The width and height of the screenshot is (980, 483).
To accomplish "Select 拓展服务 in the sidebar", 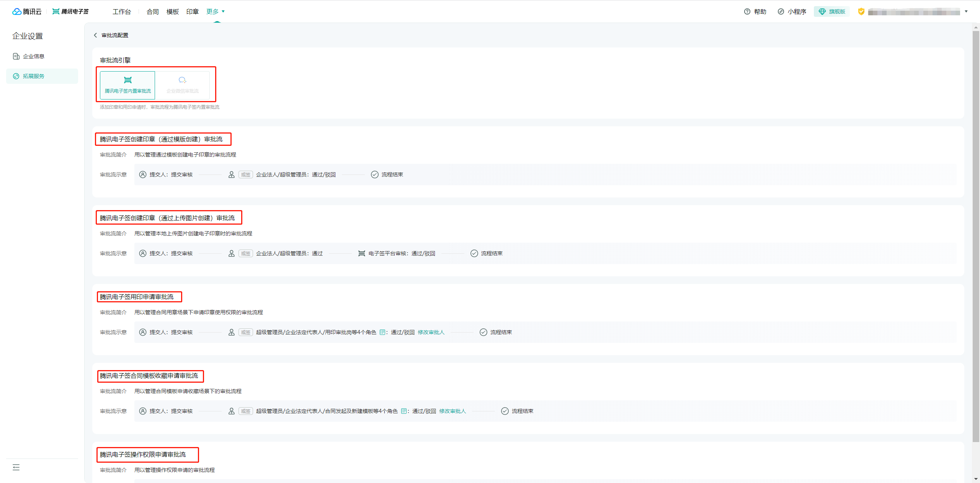I will (x=42, y=76).
